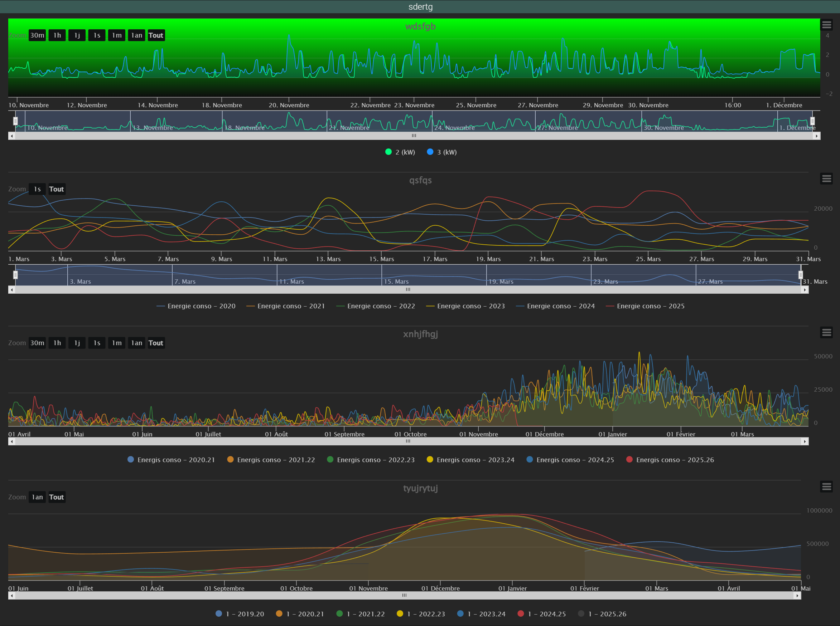Open the tyujrytuj chart hamburger menu
This screenshot has height=626, width=840.
click(x=826, y=486)
